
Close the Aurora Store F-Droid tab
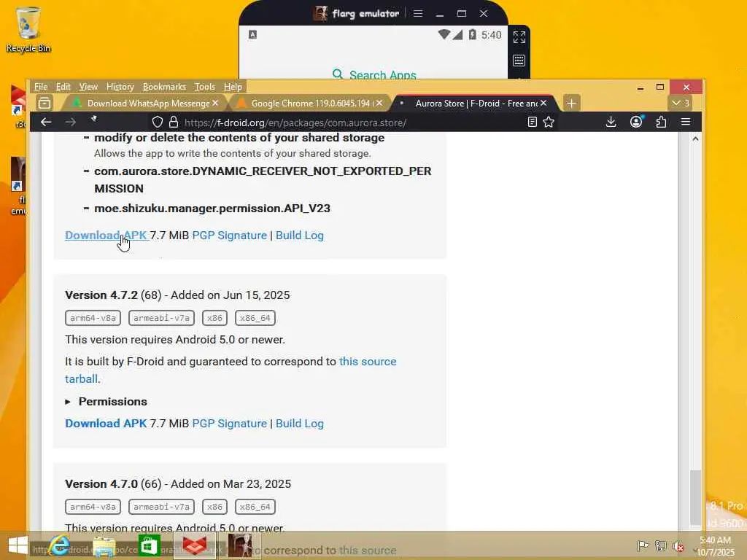coord(543,103)
